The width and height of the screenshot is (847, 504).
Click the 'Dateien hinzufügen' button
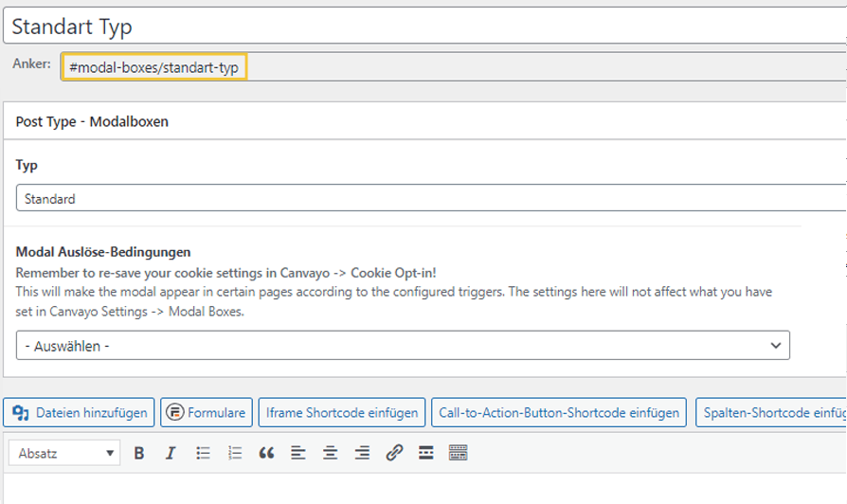pos(81,412)
